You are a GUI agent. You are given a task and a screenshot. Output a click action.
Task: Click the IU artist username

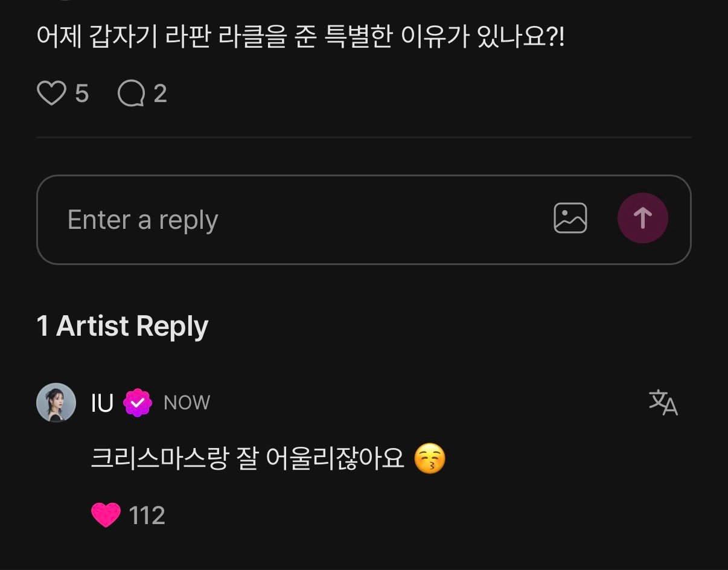(102, 403)
